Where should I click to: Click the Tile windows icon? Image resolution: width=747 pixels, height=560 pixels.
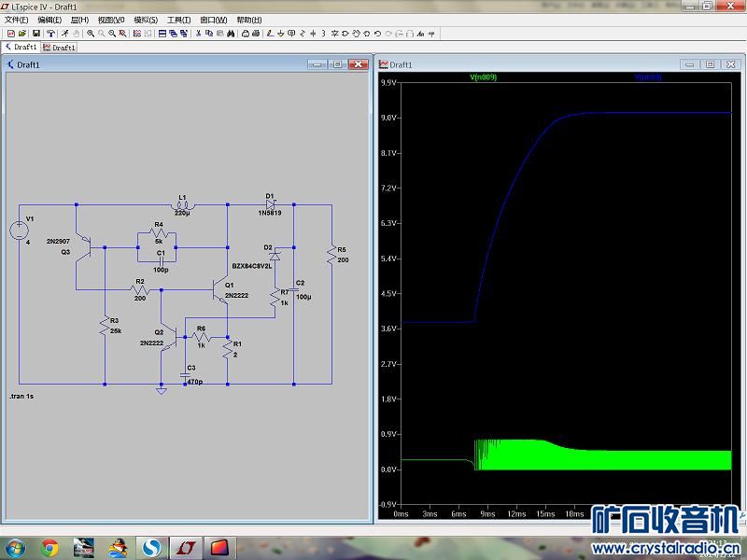tap(162, 34)
